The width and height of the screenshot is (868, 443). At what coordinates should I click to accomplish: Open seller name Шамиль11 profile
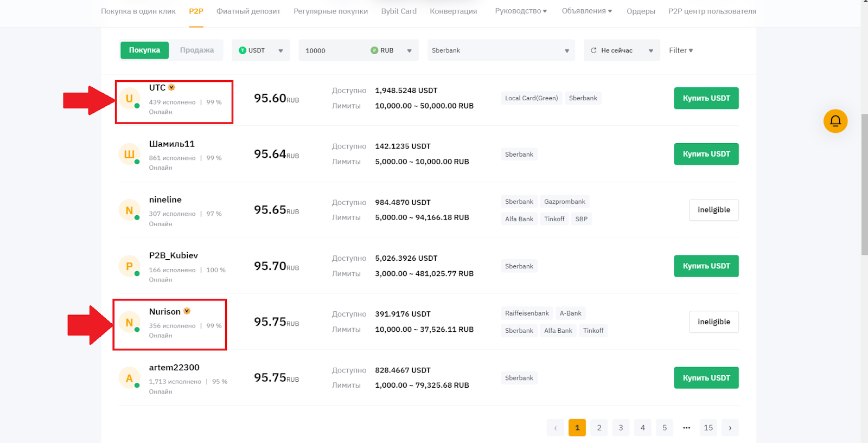coord(172,144)
